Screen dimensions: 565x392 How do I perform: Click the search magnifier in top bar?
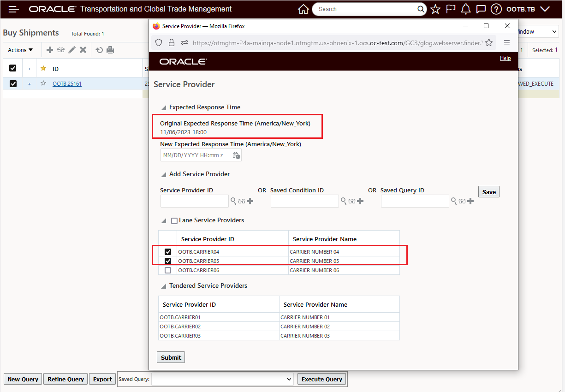pos(421,9)
